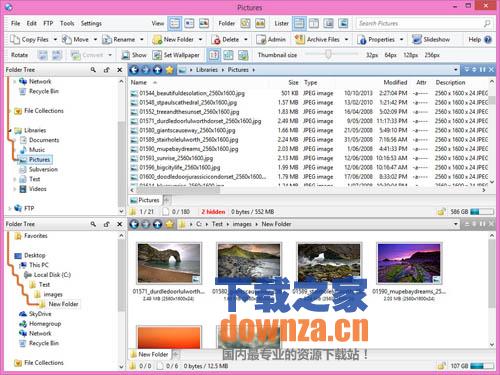Open the Properties dropdown arrow
The width and height of the screenshot is (500, 375).
tap(401, 40)
